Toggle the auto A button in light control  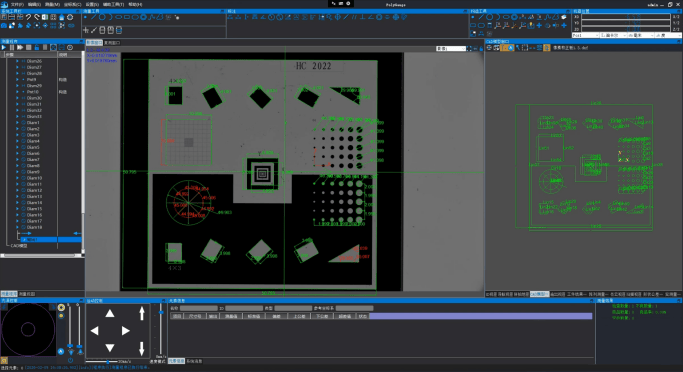click(x=61, y=352)
